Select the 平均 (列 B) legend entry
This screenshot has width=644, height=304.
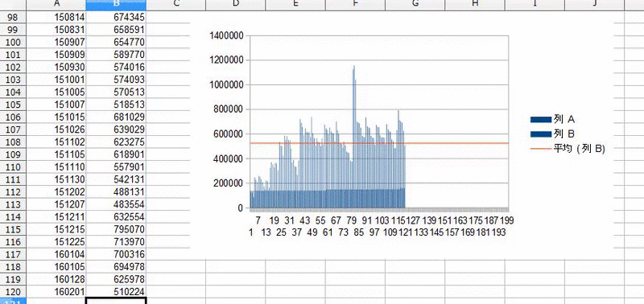(x=568, y=149)
